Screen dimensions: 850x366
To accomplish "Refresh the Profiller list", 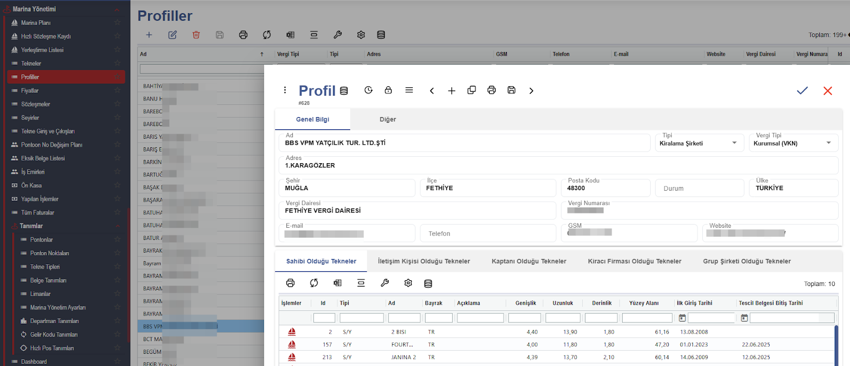I will coord(267,35).
